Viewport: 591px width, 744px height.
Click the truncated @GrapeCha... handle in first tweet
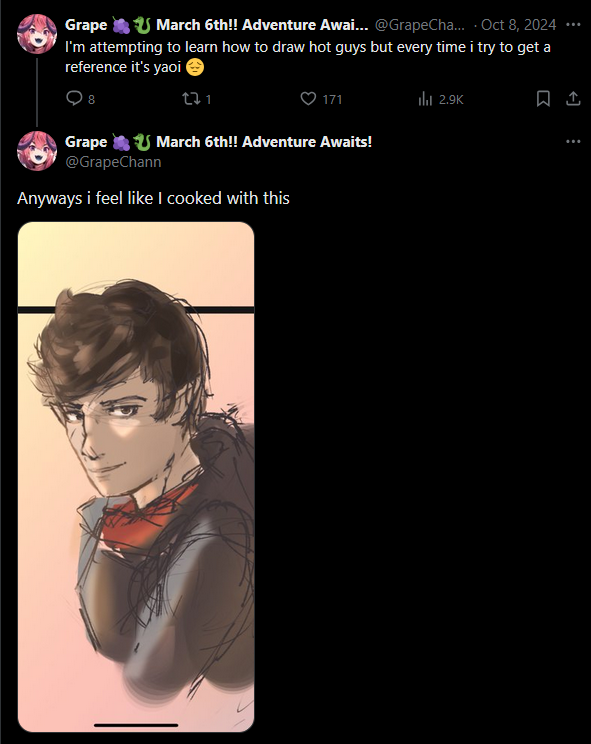(x=420, y=25)
